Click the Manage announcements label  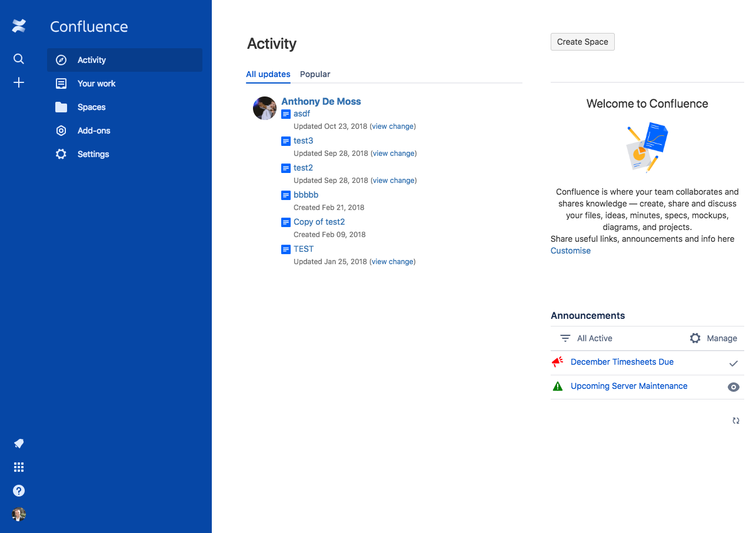tap(722, 338)
